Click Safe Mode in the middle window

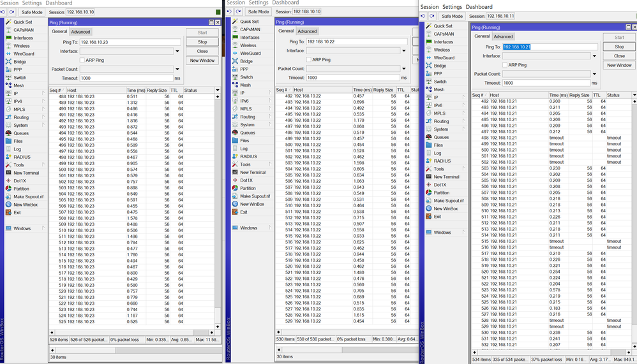coord(259,12)
